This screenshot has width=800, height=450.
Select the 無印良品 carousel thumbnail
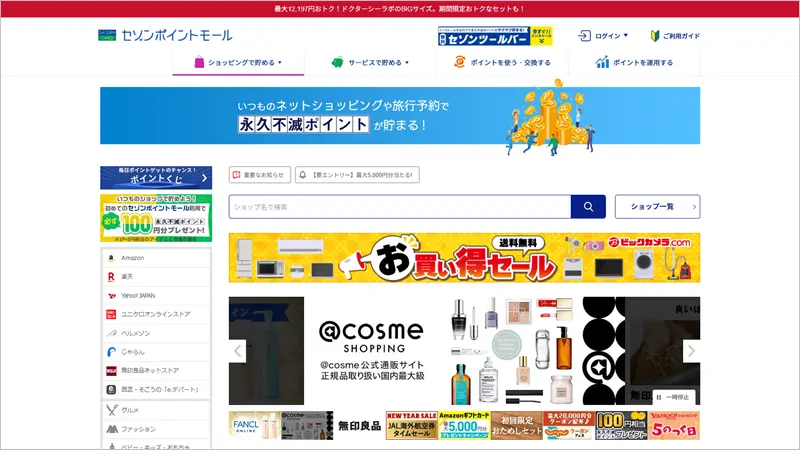click(360, 426)
